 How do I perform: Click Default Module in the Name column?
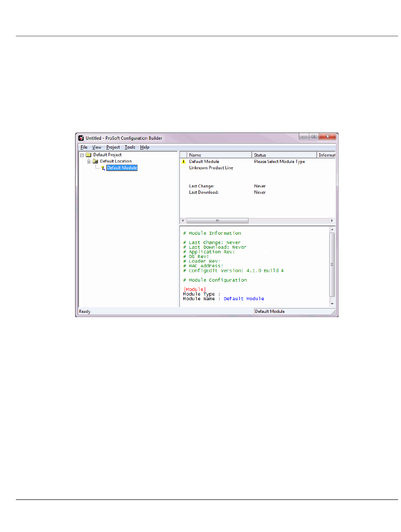(204, 162)
